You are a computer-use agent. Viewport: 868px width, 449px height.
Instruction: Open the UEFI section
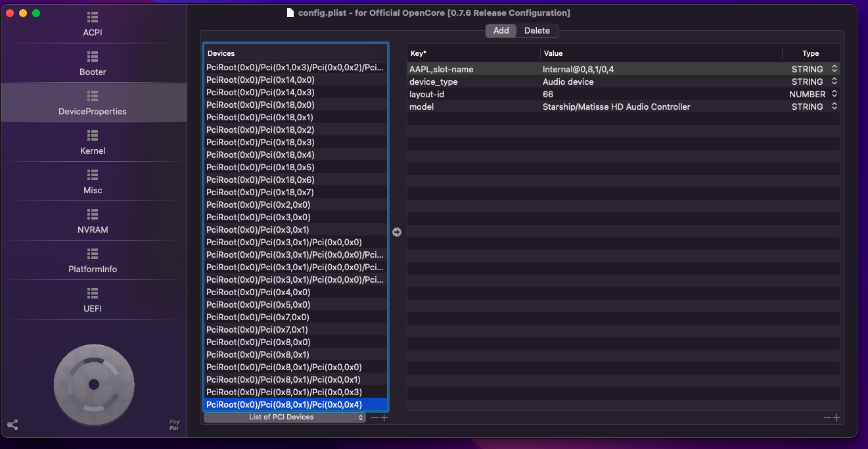93,300
